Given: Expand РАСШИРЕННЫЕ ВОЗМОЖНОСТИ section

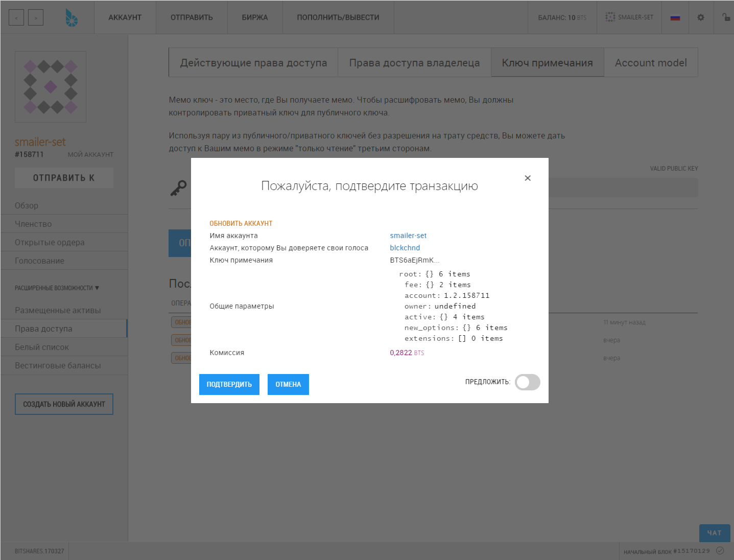Looking at the screenshot, I should pyautogui.click(x=57, y=288).
